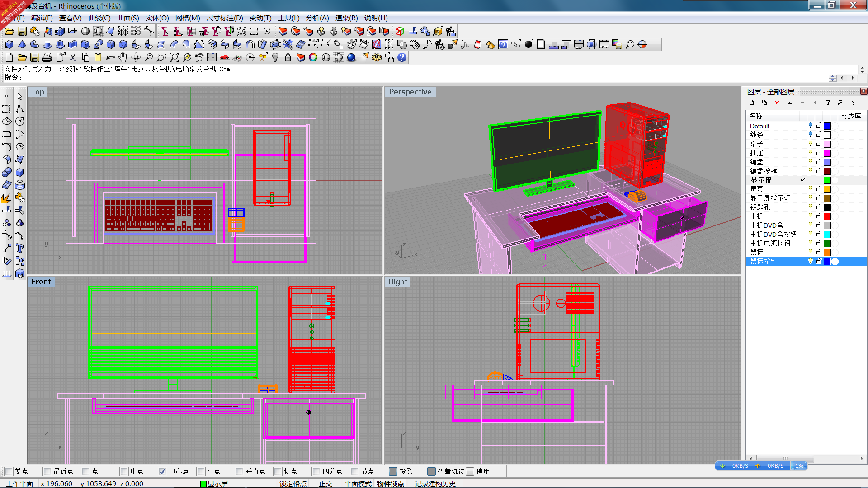
Task: Click the grey left triangle in the layer toolbar
Action: 815,103
